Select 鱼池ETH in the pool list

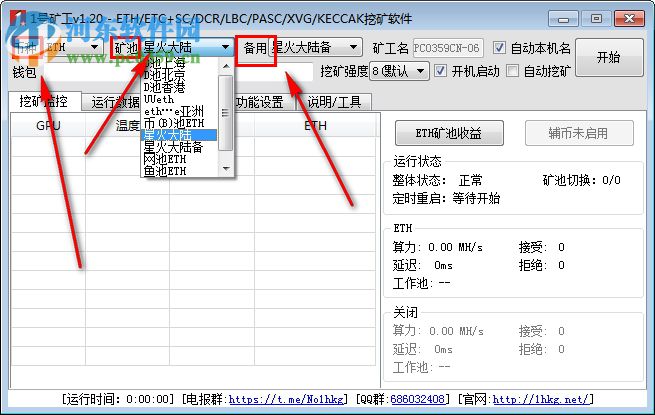tap(180, 171)
